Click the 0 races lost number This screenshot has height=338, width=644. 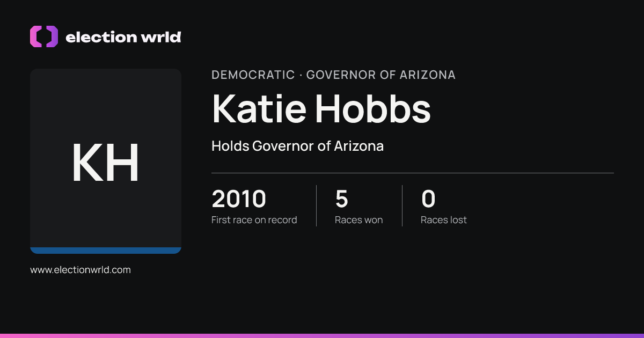point(428,199)
